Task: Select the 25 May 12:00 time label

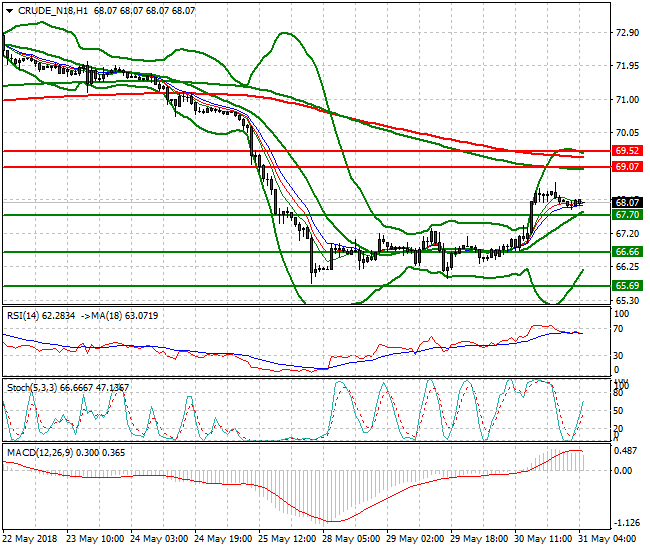Action: click(288, 539)
